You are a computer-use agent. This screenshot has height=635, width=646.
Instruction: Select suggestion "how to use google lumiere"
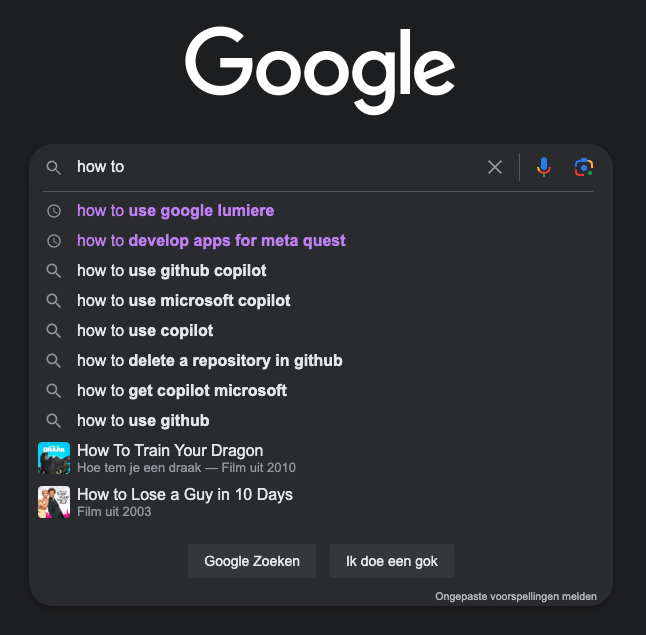[x=175, y=211]
